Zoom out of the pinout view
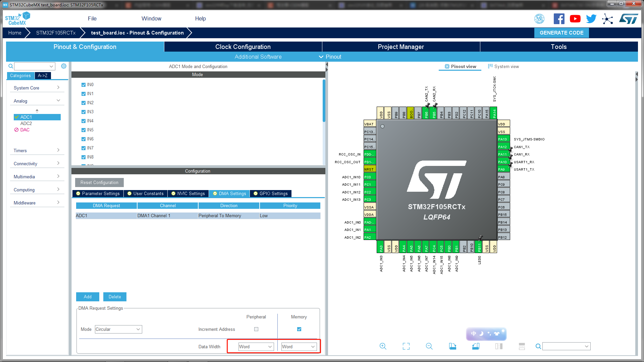The height and width of the screenshot is (362, 644). 429,346
